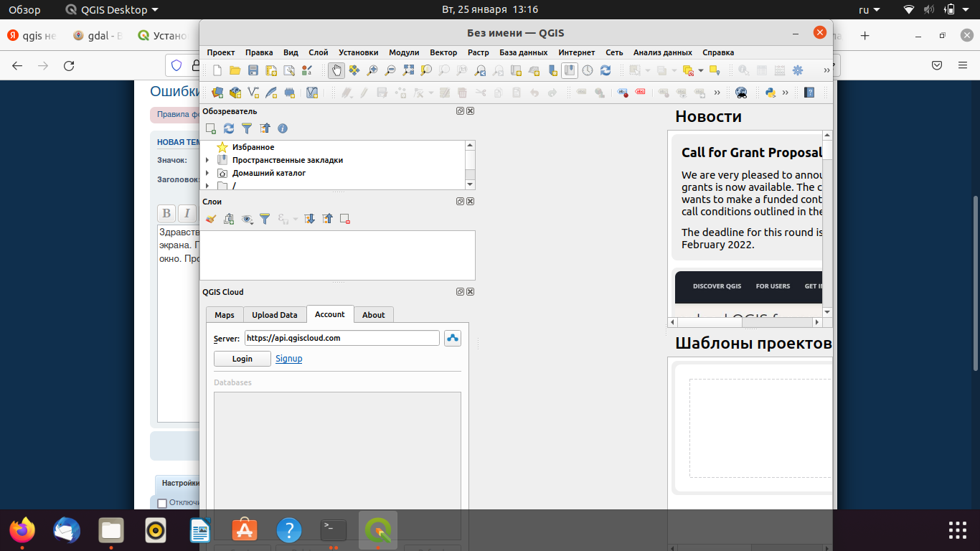980x551 pixels.
Task: Toggle the layer visibility eye icon in the Слои panel
Action: coord(247,219)
